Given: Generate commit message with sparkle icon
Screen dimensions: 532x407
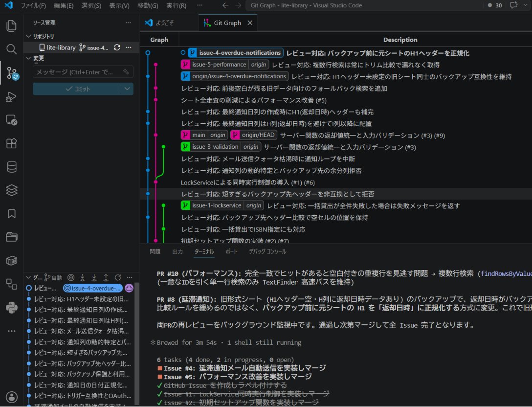Looking at the screenshot, I should [126, 71].
